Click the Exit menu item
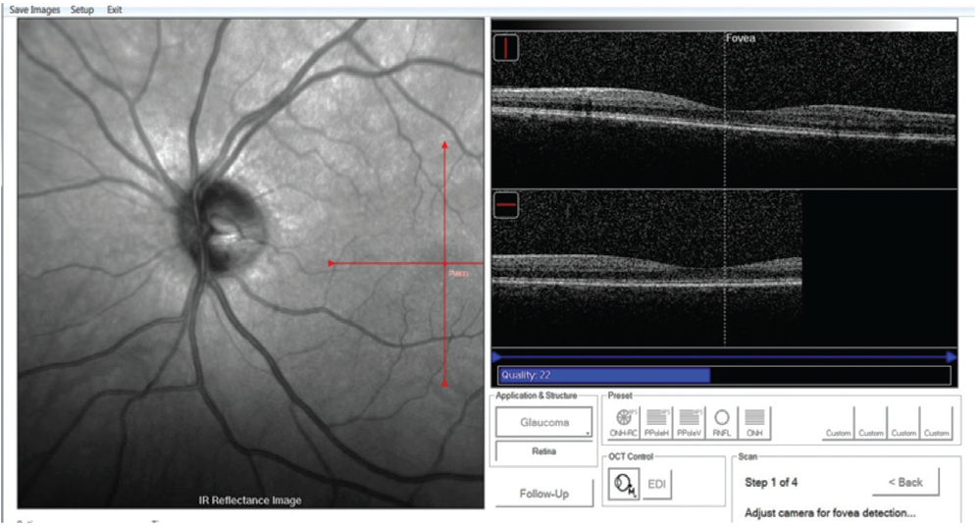 pyautogui.click(x=114, y=10)
